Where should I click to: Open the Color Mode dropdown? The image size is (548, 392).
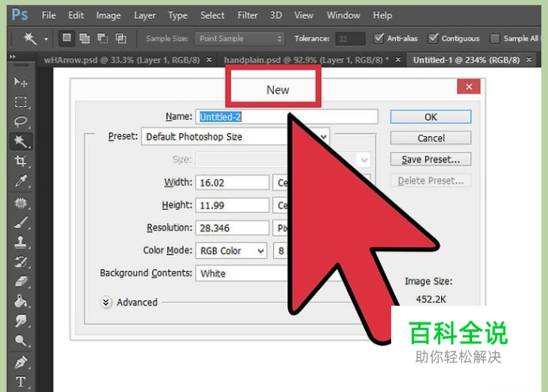231,250
